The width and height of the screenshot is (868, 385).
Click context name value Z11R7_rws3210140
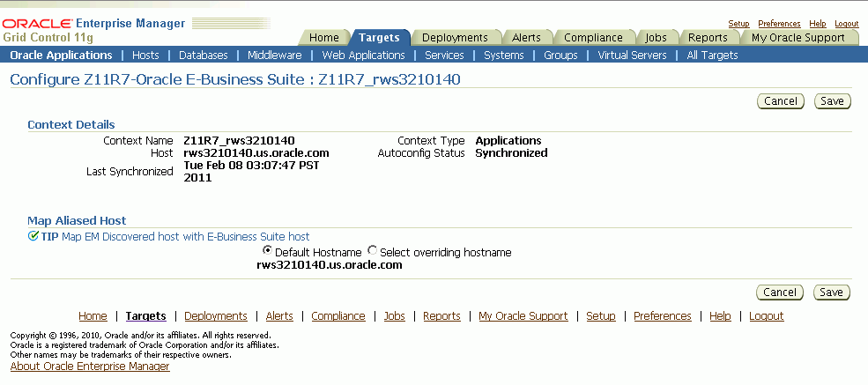(239, 140)
